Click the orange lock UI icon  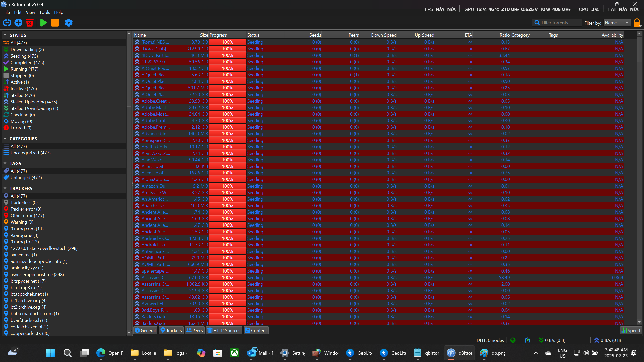coord(637,23)
